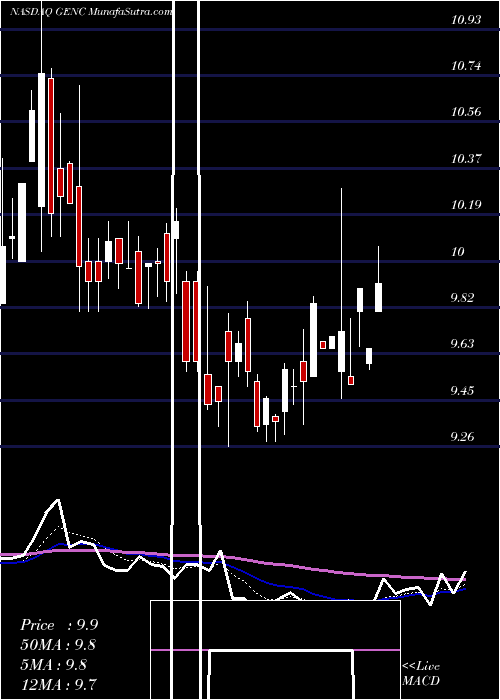The image size is (500, 700).
Task: Click the last white candlestick on the right
Action: pos(379,297)
